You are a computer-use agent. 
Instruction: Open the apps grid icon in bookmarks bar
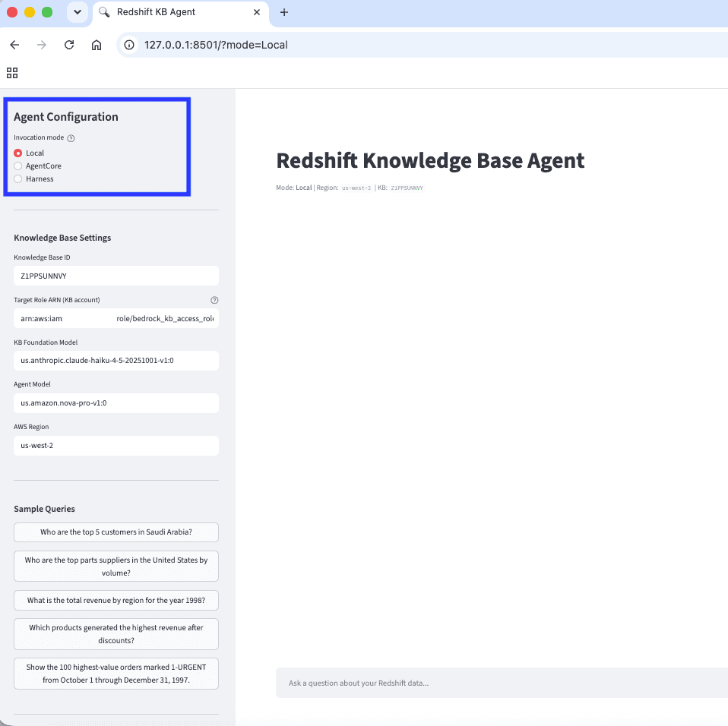12,73
